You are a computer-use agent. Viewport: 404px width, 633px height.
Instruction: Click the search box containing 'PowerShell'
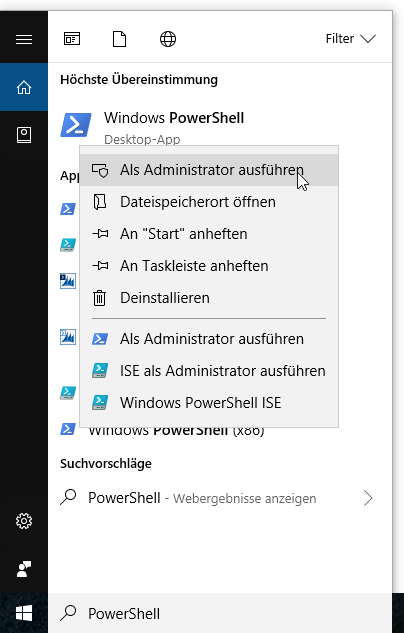pyautogui.click(x=220, y=614)
